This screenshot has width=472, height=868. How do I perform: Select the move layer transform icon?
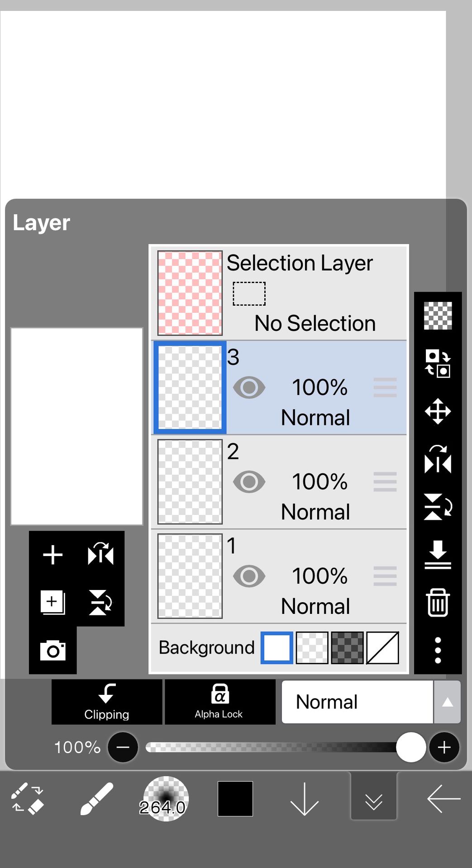[x=438, y=411]
